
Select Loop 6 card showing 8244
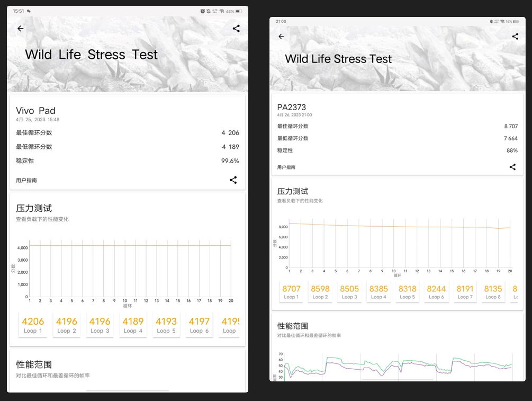tap(436, 292)
